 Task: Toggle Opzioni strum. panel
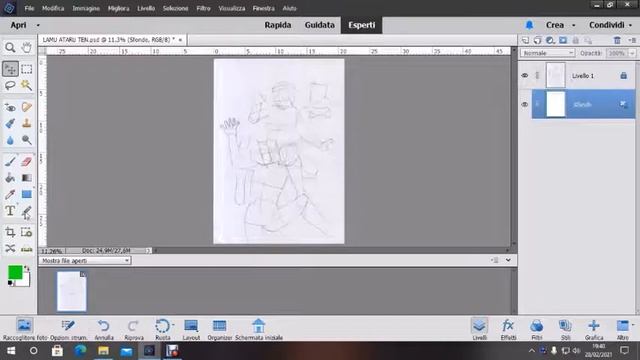[68, 329]
